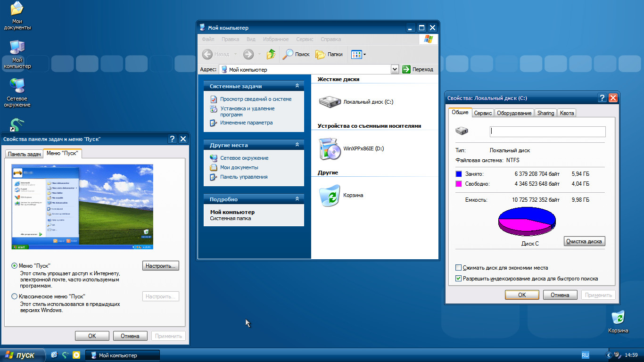
Task: Click blue Занято color swatch
Action: click(459, 174)
